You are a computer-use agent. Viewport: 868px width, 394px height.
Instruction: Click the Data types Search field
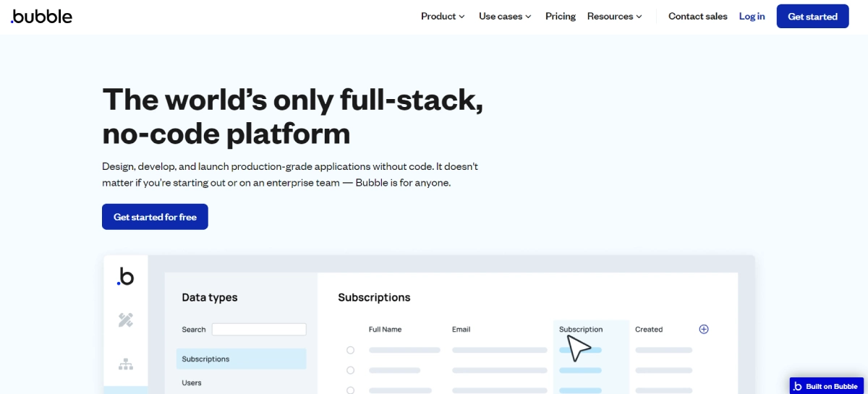pyautogui.click(x=259, y=329)
